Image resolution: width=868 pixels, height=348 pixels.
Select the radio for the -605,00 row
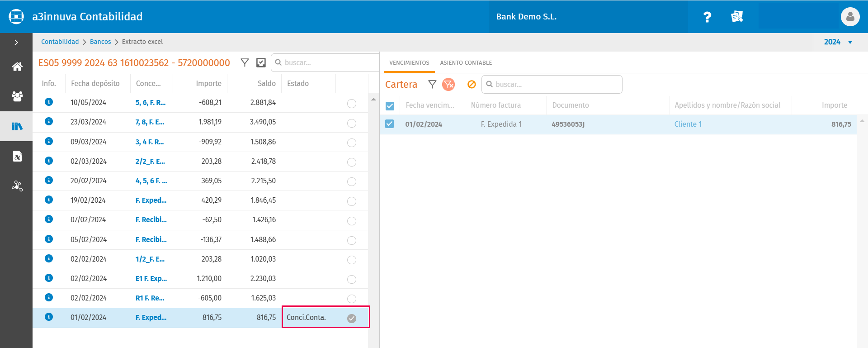[352, 299]
